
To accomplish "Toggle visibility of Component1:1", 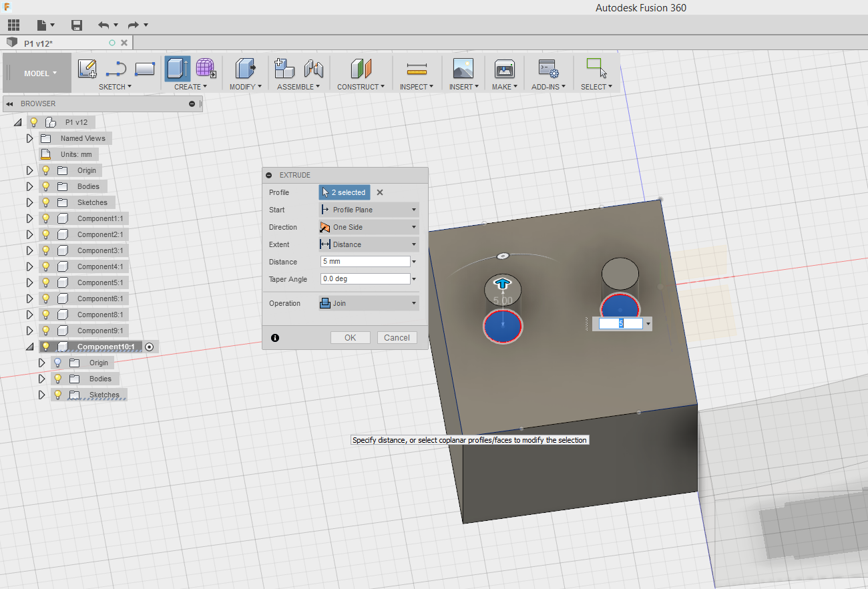I will [x=46, y=218].
